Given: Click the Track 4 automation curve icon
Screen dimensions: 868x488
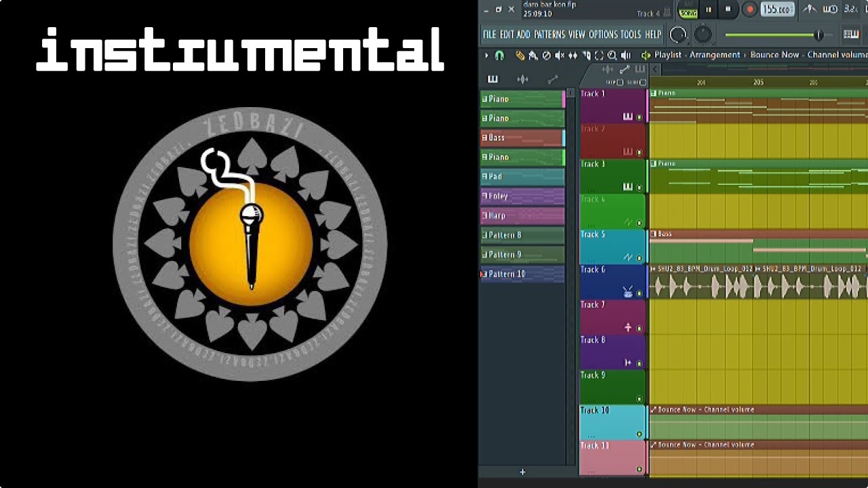Looking at the screenshot, I should point(628,222).
